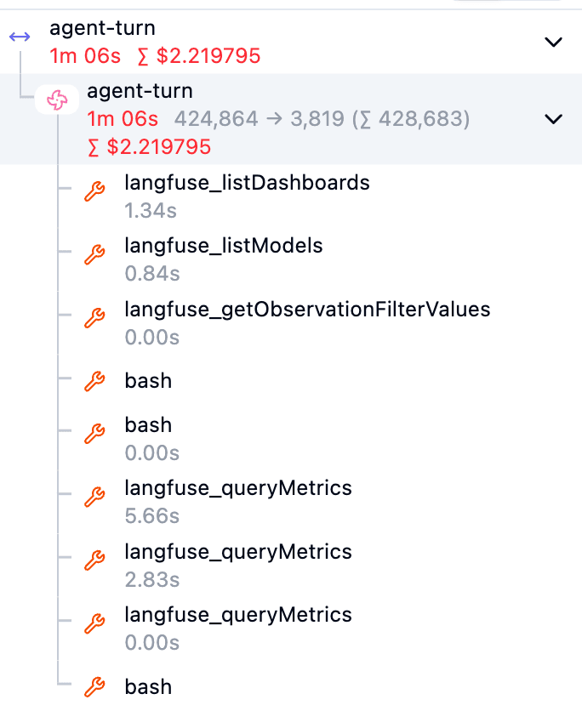This screenshot has height=728, width=582.
Task: Click wrench icon of langfuse_queryMetrics 0.00s row
Action: 94,623
